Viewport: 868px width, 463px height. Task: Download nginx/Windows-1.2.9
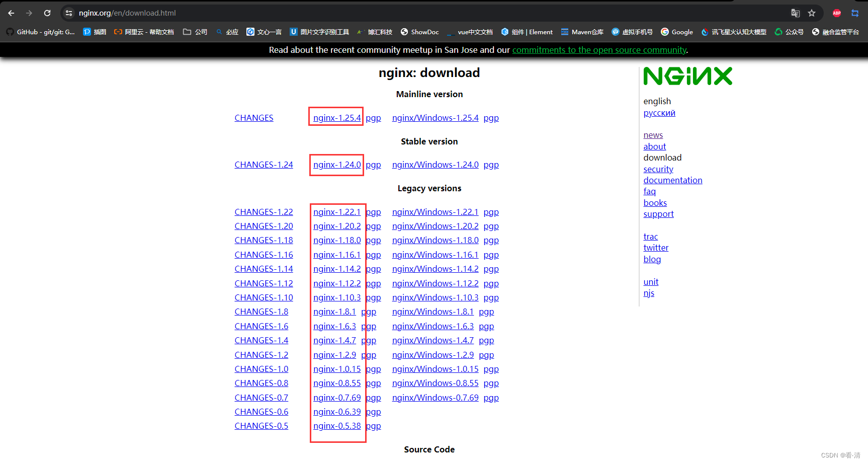(433, 355)
